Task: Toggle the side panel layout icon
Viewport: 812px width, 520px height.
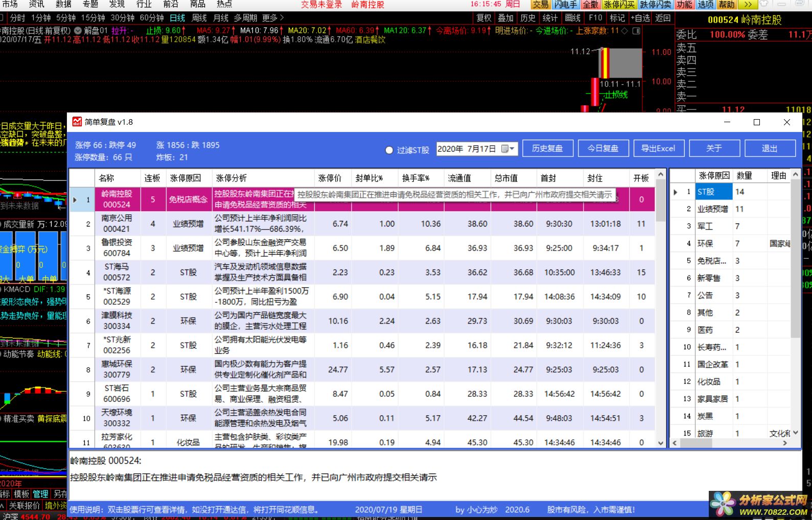Action: coord(636,31)
